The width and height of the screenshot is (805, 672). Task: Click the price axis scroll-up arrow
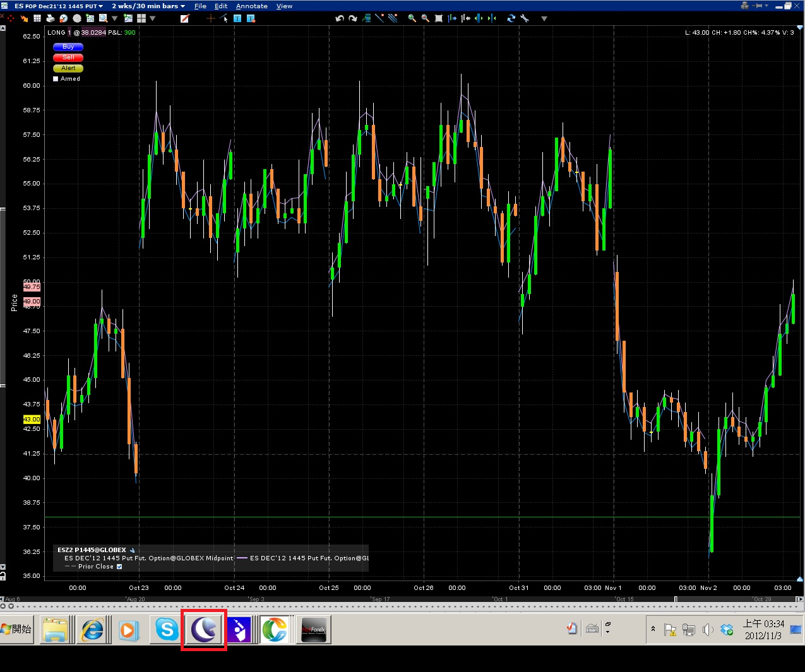[3, 28]
